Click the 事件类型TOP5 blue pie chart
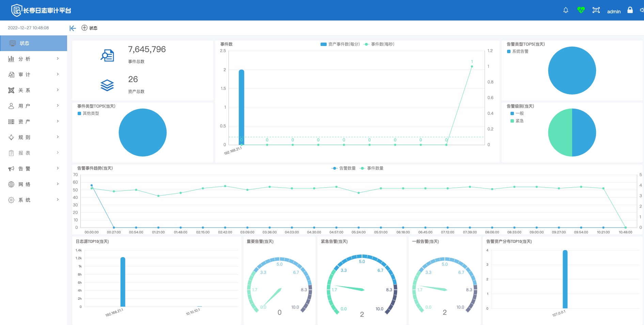The width and height of the screenshot is (644, 325). [142, 133]
